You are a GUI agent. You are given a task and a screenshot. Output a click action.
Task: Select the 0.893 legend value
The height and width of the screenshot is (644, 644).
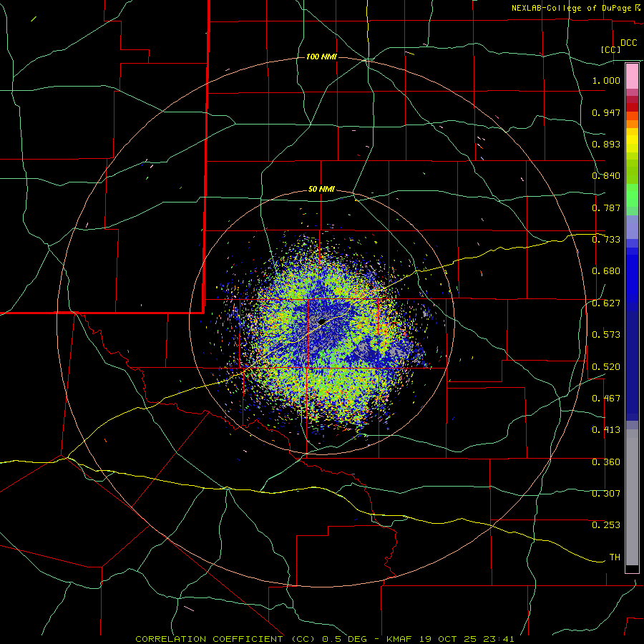click(x=606, y=144)
